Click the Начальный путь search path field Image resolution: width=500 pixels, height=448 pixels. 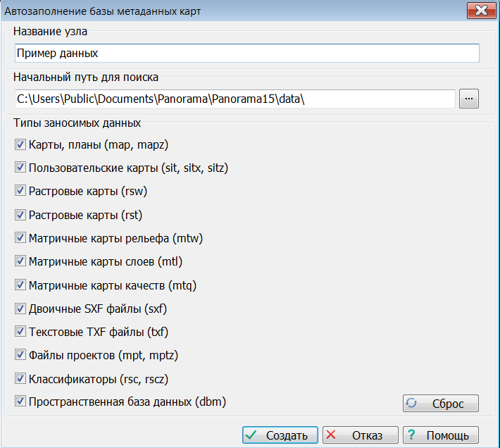(x=235, y=99)
